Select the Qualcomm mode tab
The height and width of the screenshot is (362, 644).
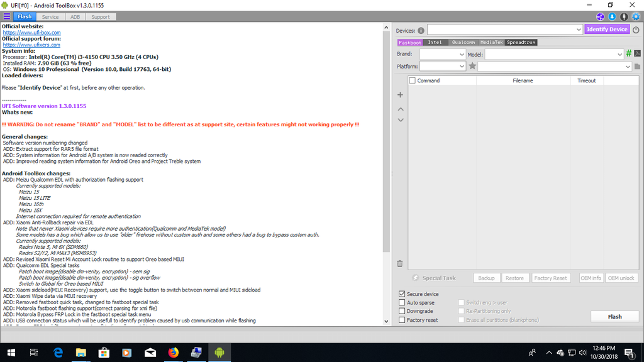coord(464,42)
